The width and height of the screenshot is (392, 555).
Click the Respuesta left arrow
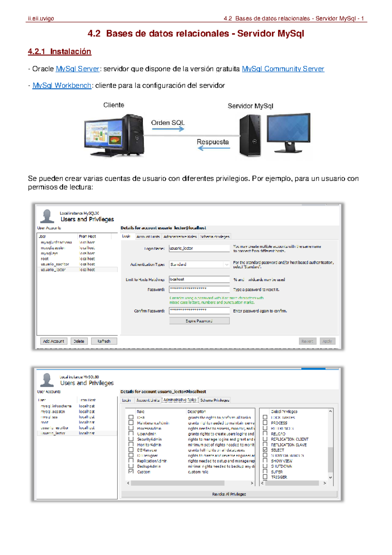click(214, 148)
